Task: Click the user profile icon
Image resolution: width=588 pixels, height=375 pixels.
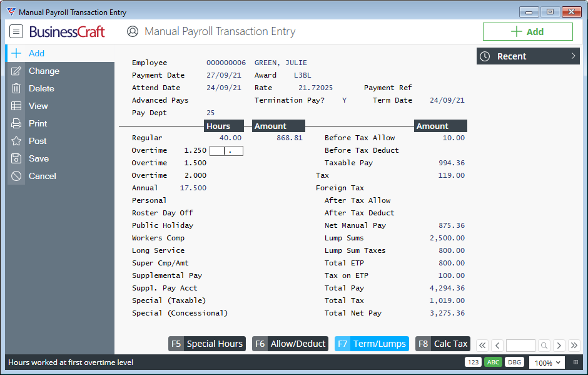Action: coord(133,31)
